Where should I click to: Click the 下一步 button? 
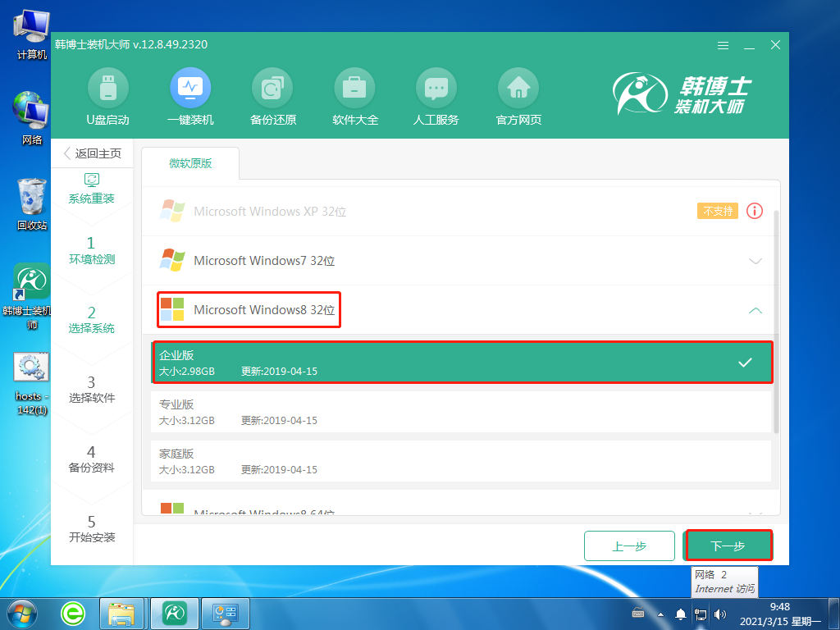pyautogui.click(x=728, y=545)
